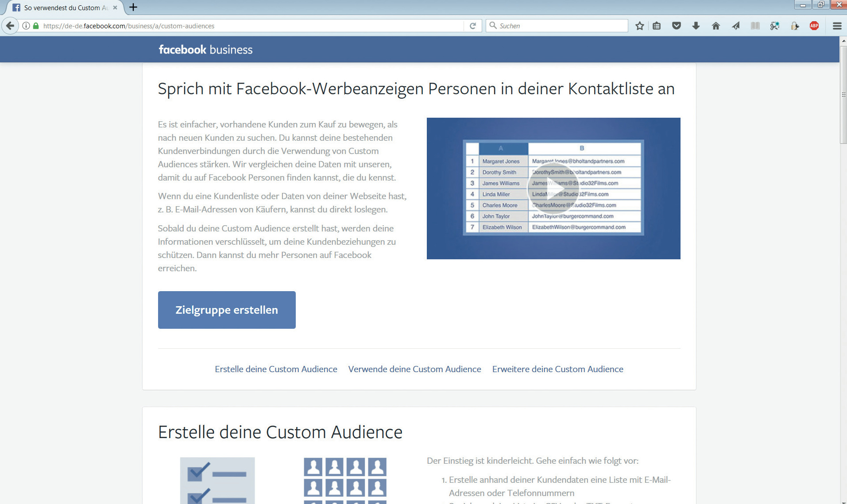
Task: Open Erstelle deine Custom Audience link
Action: click(276, 369)
